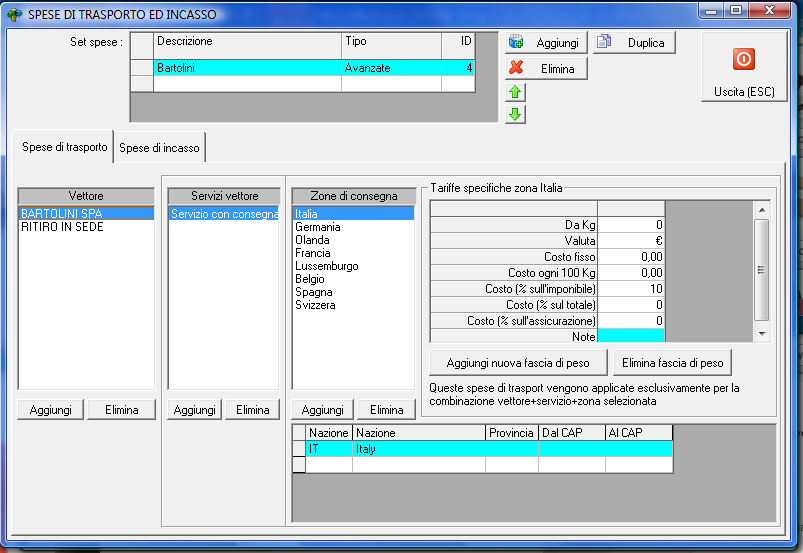Screen dimensions: 803x553
Task: Click Aggiungi under Servizi vettore list
Action: pyautogui.click(x=194, y=410)
